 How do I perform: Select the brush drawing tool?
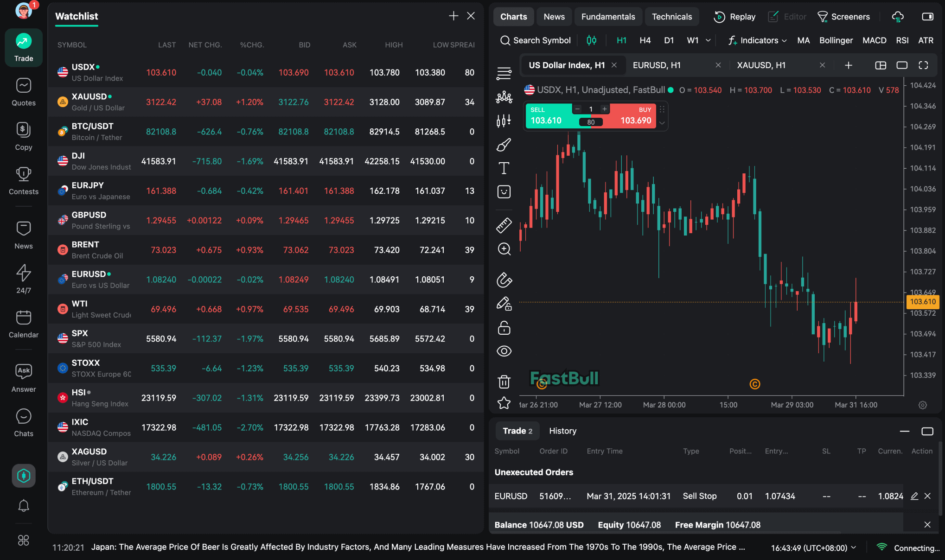[x=504, y=145]
